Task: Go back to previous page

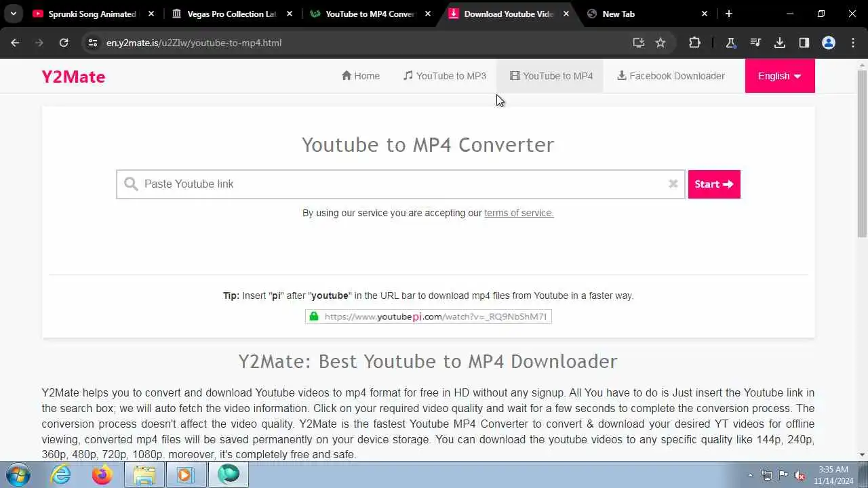Action: [15, 43]
